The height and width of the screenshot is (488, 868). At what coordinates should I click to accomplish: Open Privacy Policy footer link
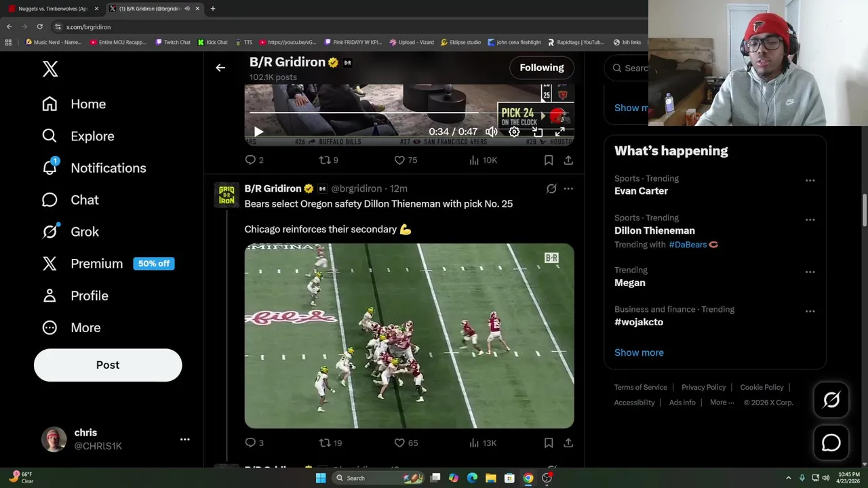coord(703,387)
